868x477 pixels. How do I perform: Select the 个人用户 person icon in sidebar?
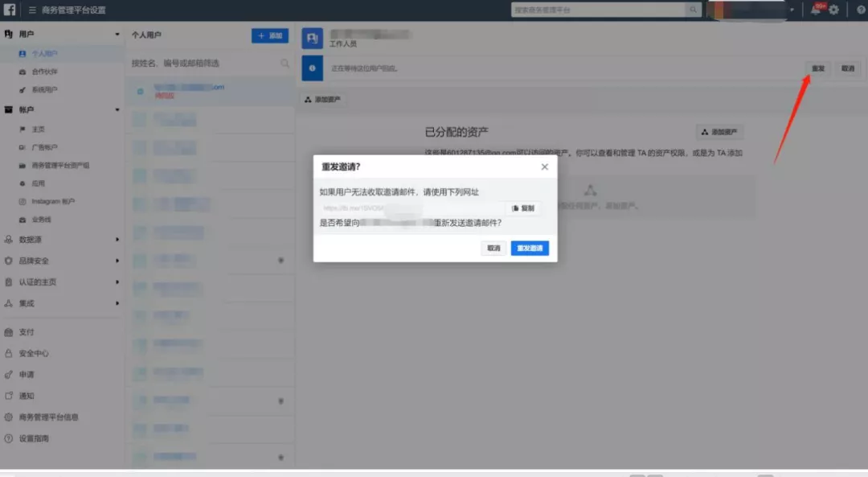tap(23, 54)
